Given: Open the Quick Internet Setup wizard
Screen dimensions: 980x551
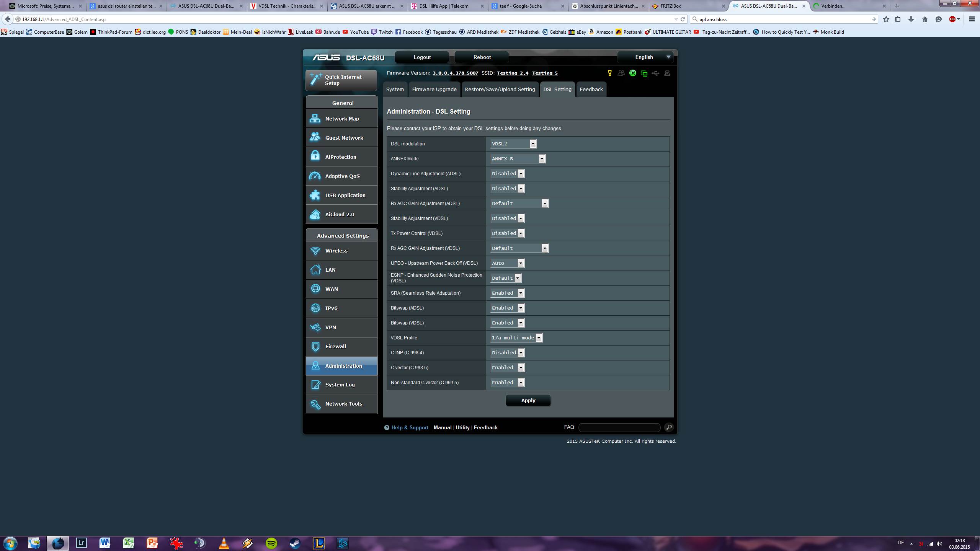Looking at the screenshot, I should [x=341, y=80].
